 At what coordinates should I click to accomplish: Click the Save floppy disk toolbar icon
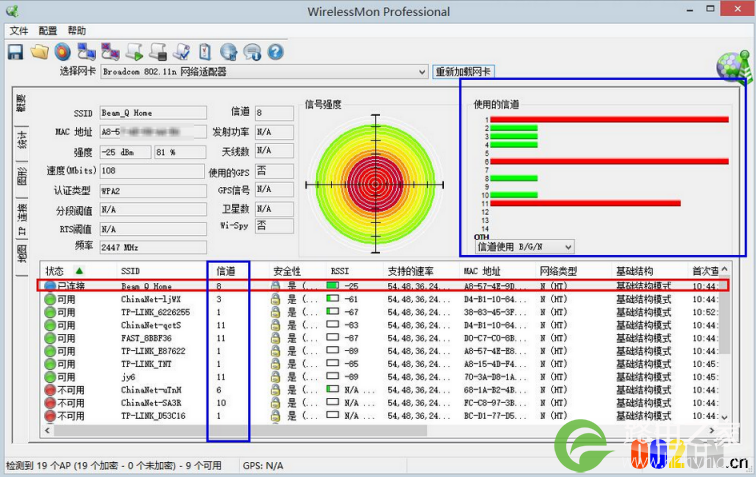coord(15,52)
